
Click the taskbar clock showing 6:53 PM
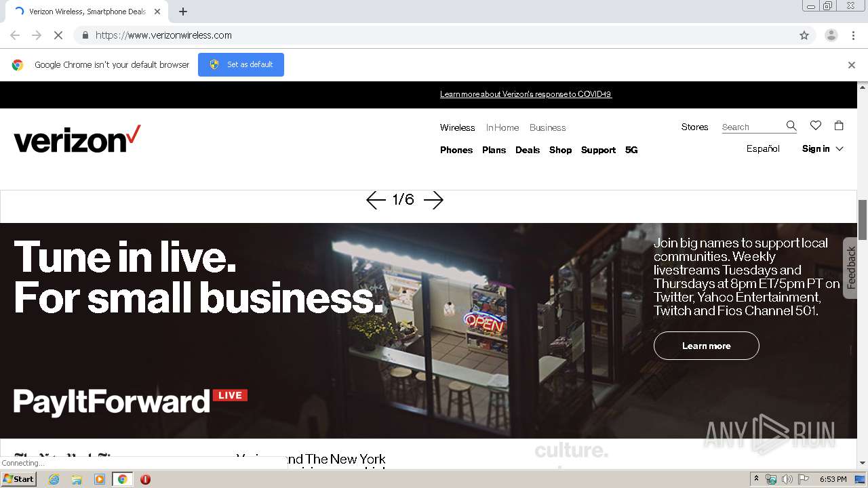pyautogui.click(x=833, y=479)
